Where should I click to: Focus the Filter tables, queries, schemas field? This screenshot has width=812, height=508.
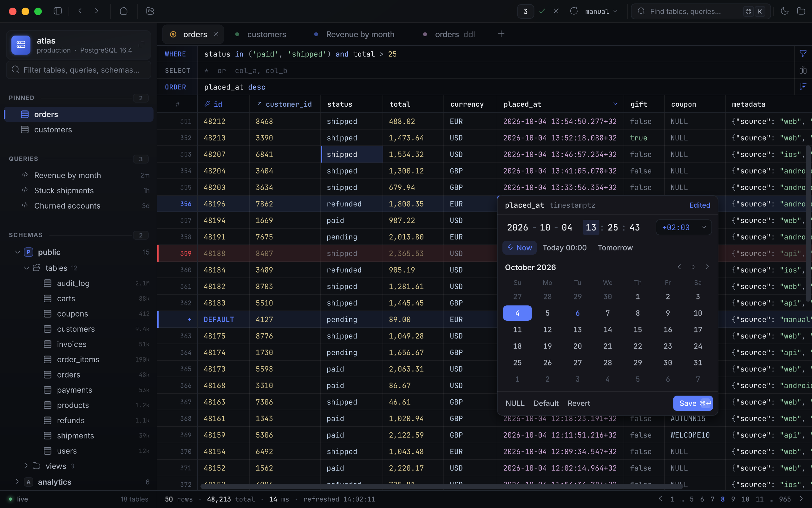coord(79,70)
